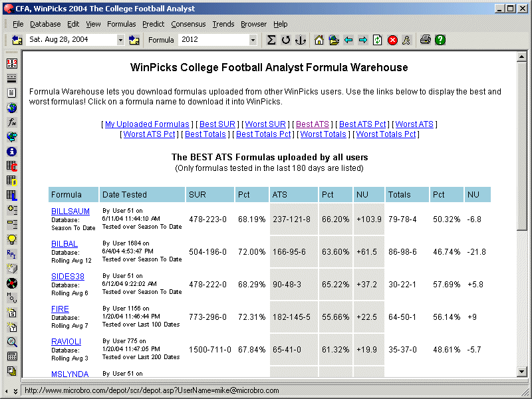The image size is (532, 399).
Task: Open the Worst Totals Pct link
Action: (386, 134)
